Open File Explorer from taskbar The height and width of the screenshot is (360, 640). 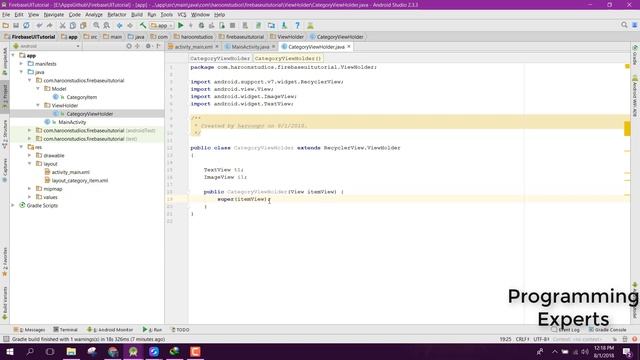coord(71,351)
